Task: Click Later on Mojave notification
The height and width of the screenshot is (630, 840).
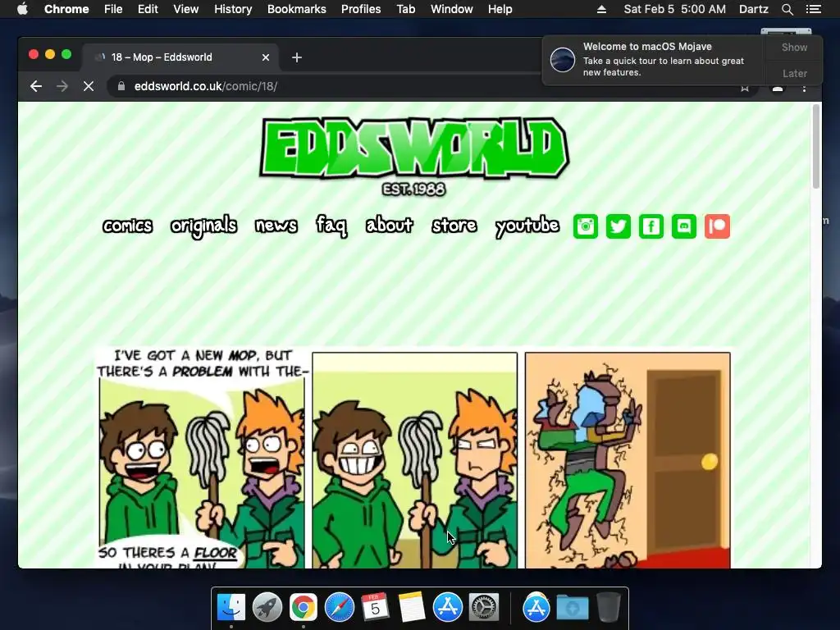Action: coord(794,73)
